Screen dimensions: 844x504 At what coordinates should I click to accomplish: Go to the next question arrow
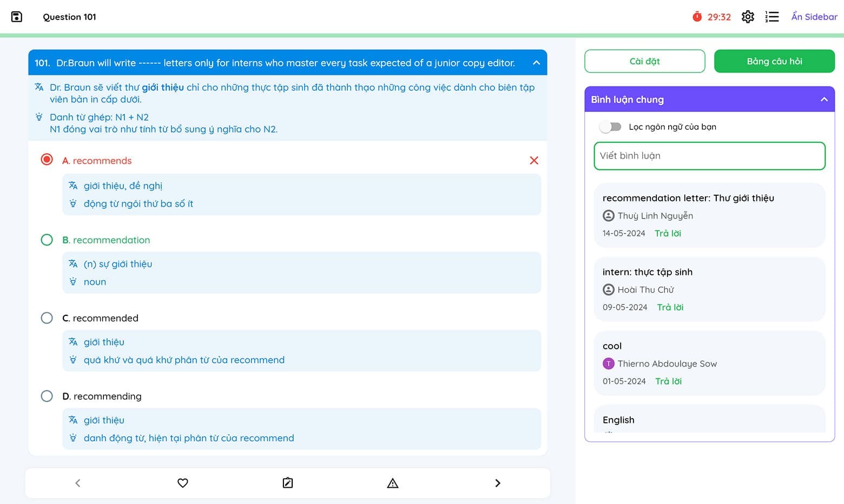coord(498,483)
